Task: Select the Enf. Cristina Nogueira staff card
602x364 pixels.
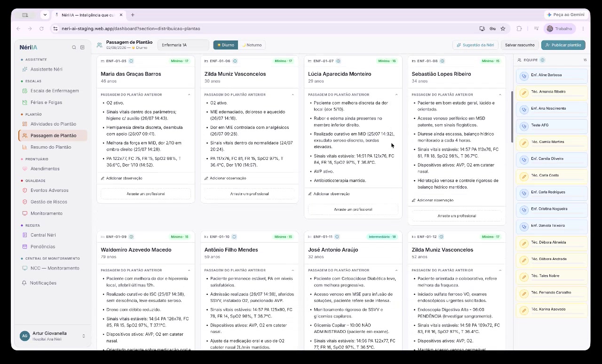Action: point(552,209)
